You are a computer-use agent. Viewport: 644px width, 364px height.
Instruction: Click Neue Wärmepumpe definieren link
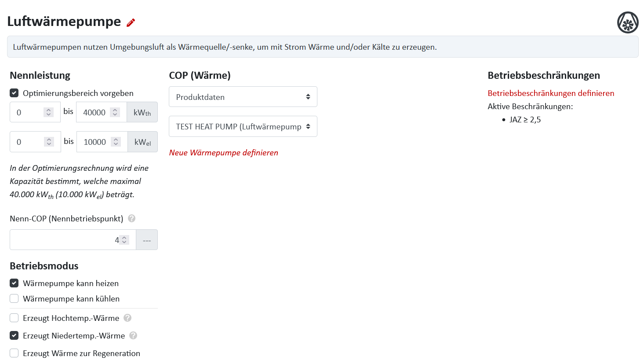click(224, 152)
